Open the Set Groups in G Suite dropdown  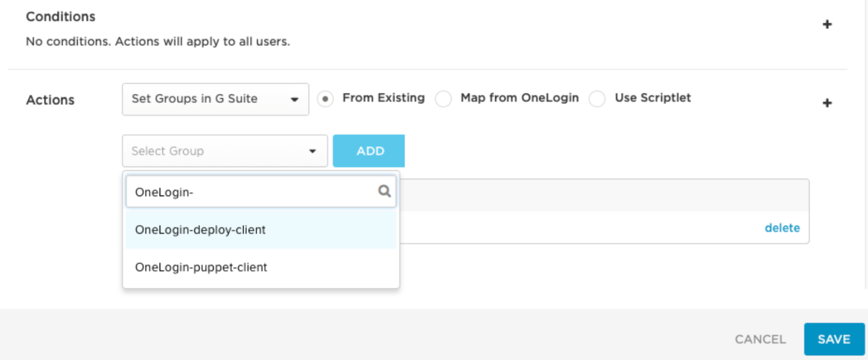[216, 99]
